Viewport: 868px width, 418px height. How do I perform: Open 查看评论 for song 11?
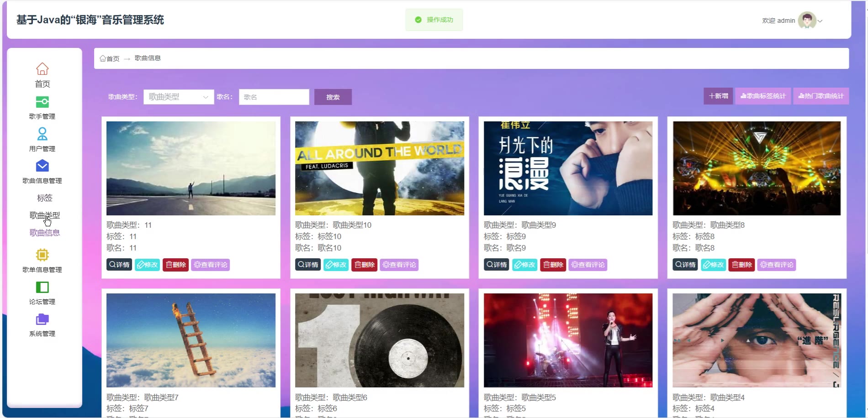[x=211, y=265]
